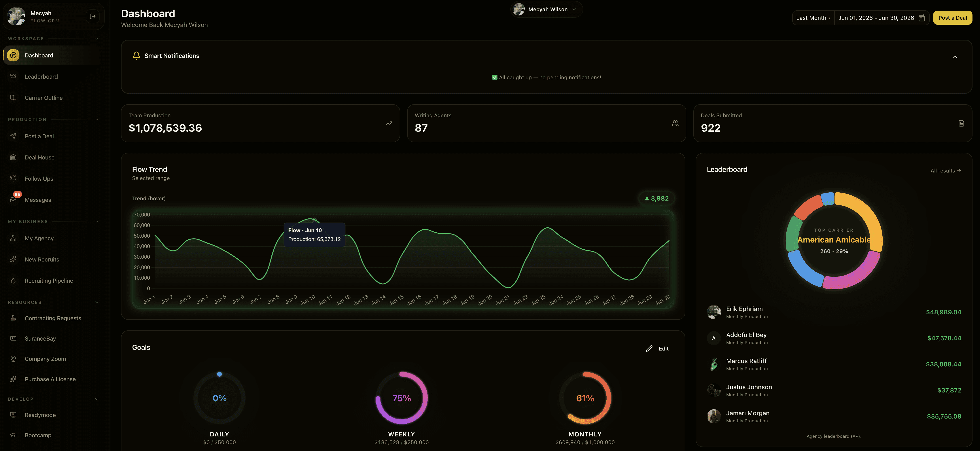Click the Edit goals button

(x=657, y=349)
